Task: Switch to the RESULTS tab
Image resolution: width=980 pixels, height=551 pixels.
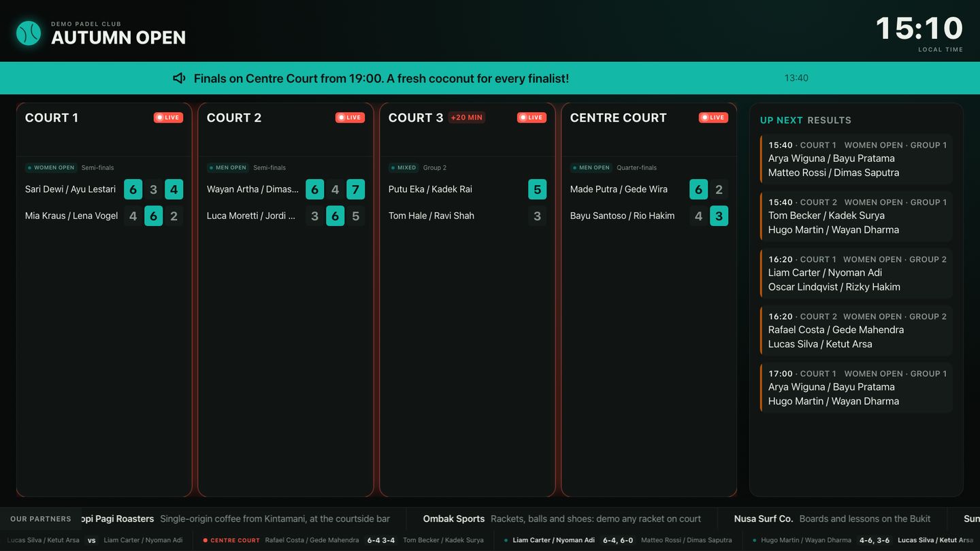Action: pyautogui.click(x=829, y=120)
